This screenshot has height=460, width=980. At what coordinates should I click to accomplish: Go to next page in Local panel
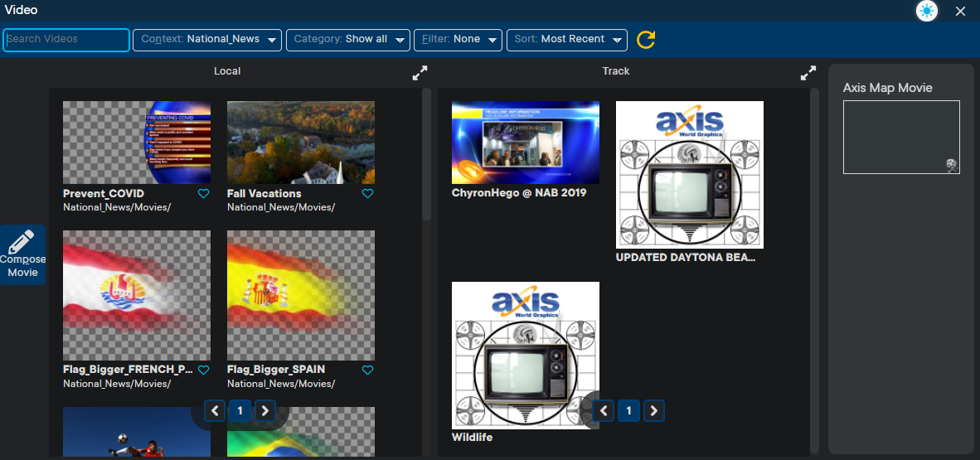coord(264,410)
